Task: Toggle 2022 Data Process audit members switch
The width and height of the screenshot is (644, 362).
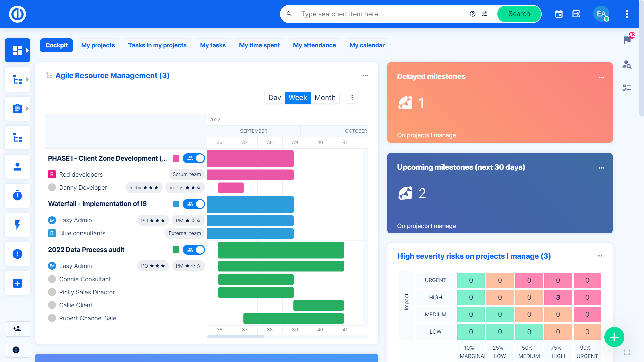Action: (194, 250)
